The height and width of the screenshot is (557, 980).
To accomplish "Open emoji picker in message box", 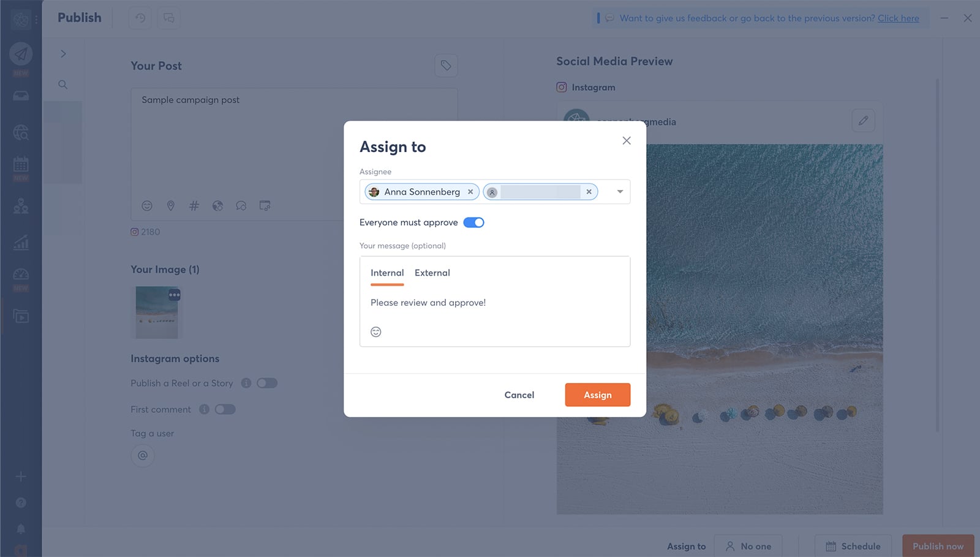I will [x=376, y=332].
